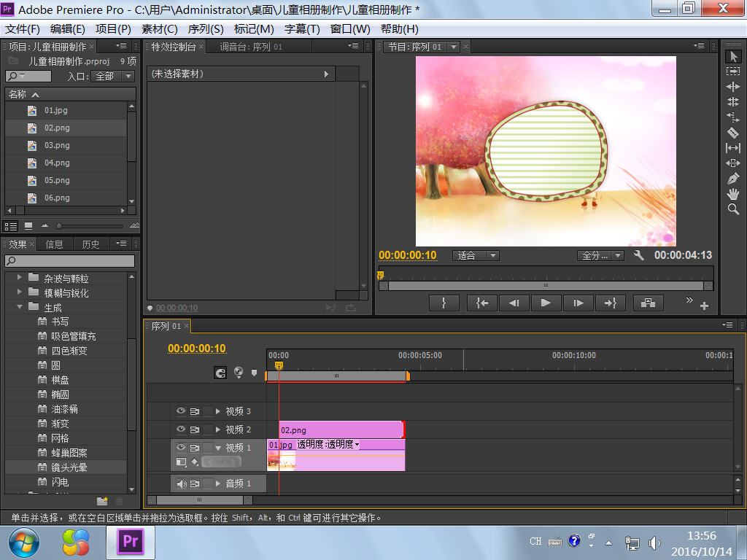Toggle eye visibility for 视频 2 track
Image resolution: width=747 pixels, height=560 pixels.
[x=181, y=429]
